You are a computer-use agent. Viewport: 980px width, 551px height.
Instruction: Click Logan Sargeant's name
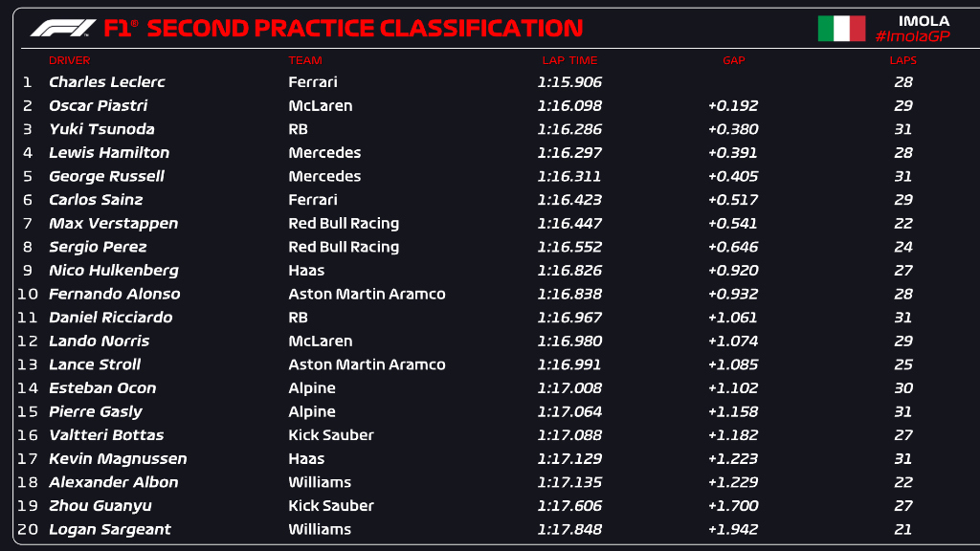point(109,529)
